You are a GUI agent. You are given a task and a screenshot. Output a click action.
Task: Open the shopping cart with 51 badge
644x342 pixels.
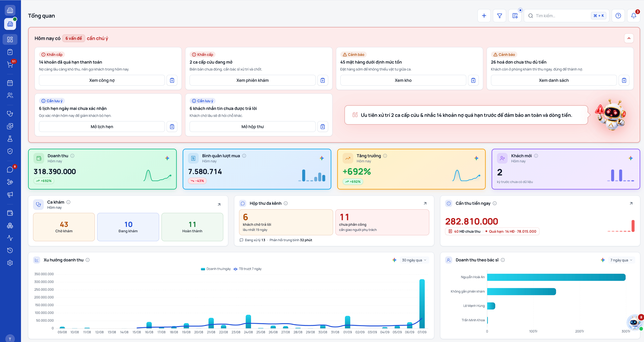pyautogui.click(x=10, y=65)
